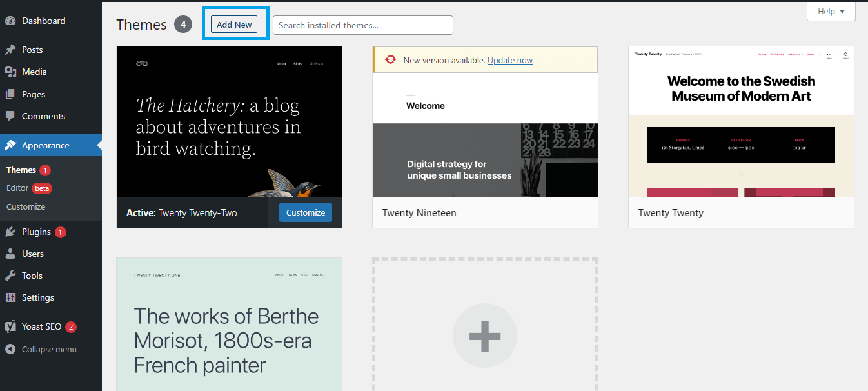Open the Settings menu item

pyautogui.click(x=37, y=297)
